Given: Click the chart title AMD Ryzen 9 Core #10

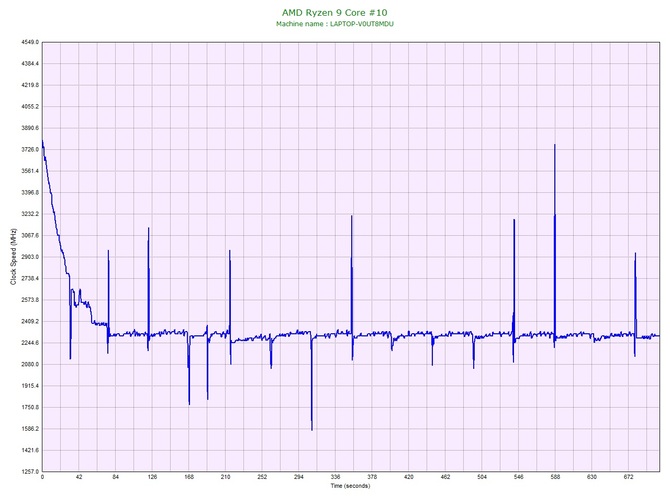Looking at the screenshot, I should 335,12.
